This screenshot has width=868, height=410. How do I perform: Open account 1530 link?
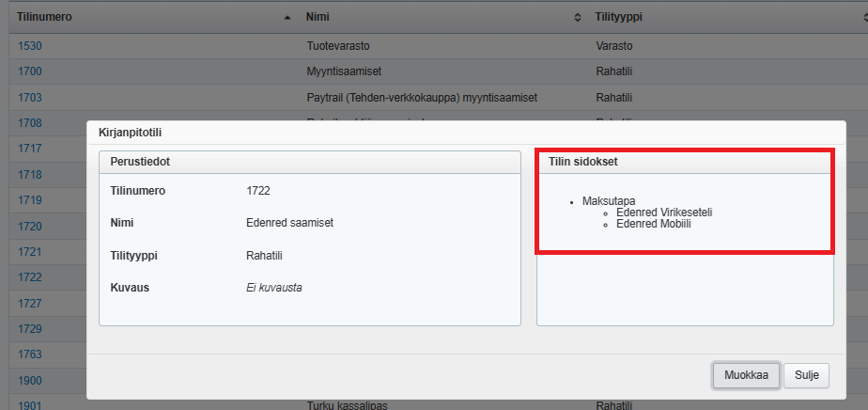pyautogui.click(x=29, y=45)
